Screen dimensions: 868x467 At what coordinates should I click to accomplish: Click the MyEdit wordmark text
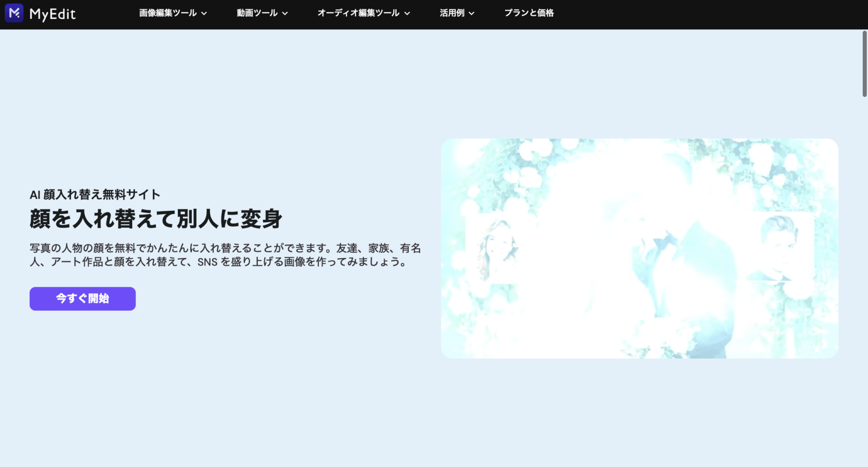point(53,14)
